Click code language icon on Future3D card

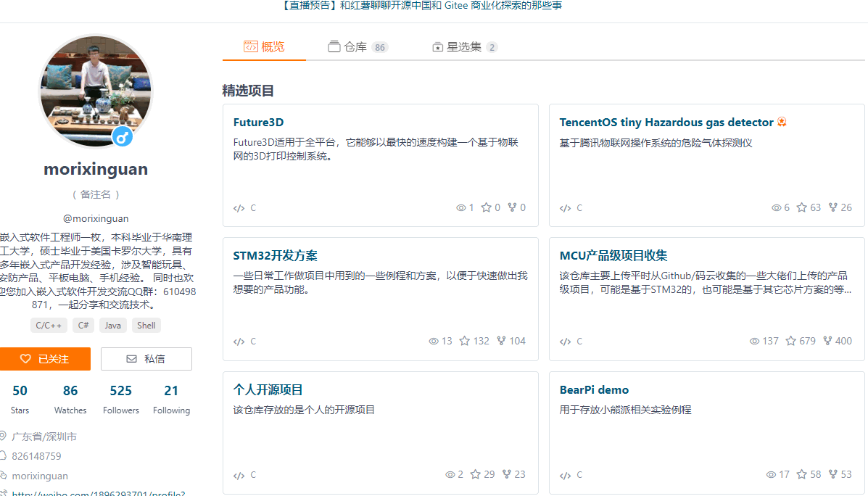click(x=239, y=208)
